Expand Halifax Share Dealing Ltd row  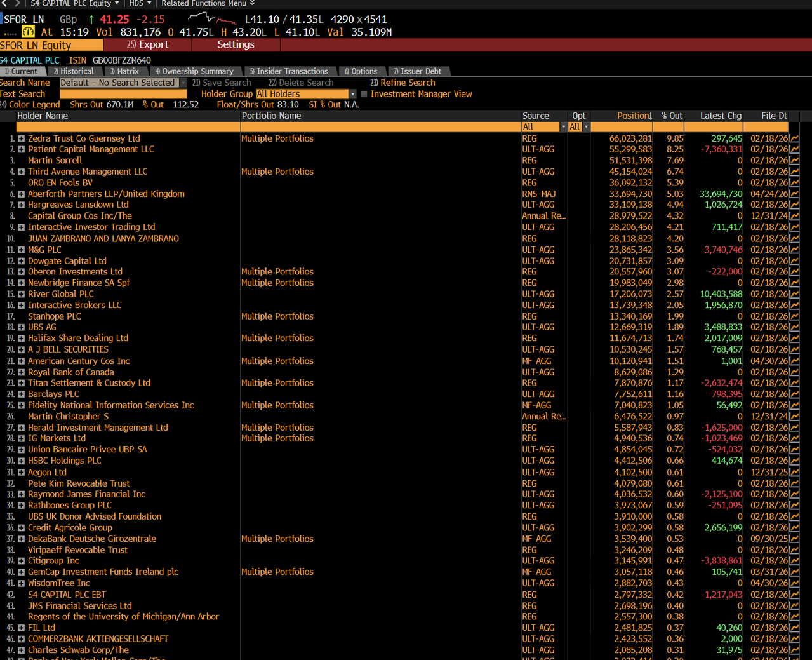pos(21,339)
